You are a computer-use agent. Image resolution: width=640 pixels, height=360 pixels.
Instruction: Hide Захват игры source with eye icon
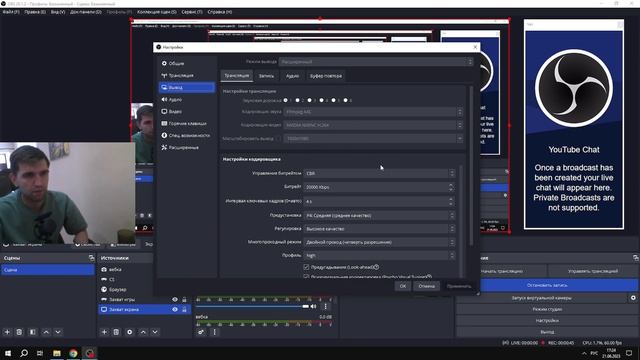point(175,300)
